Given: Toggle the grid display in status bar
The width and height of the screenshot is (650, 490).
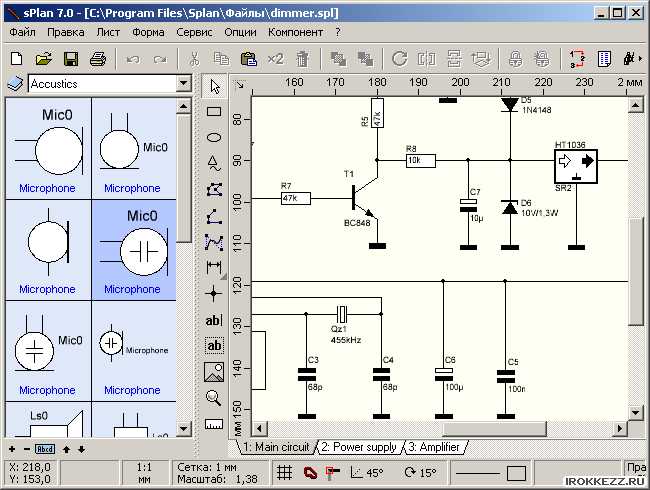Looking at the screenshot, I should point(285,472).
